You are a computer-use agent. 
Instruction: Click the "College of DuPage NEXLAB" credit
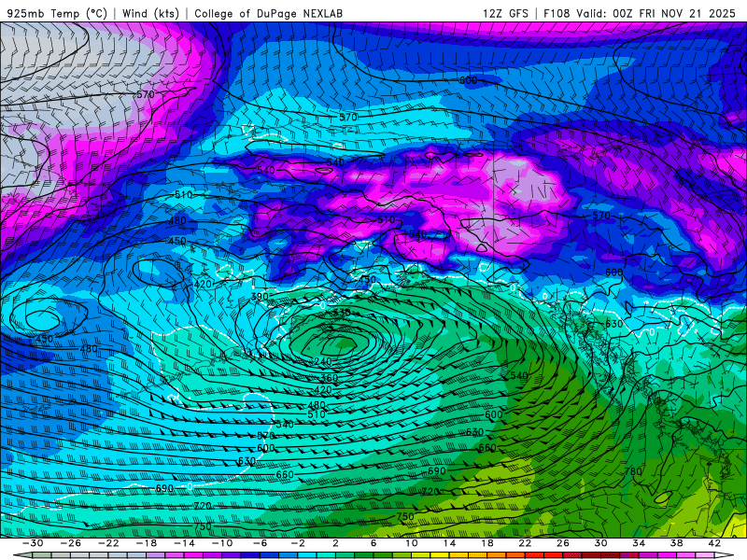pyautogui.click(x=268, y=13)
